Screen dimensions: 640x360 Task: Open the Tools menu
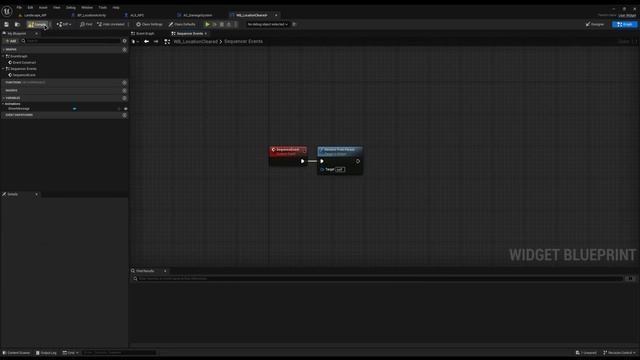click(x=102, y=7)
